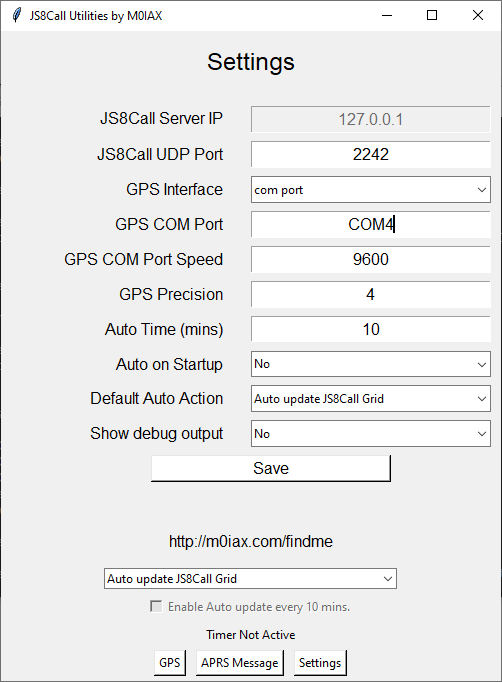Expand the bottom Auto update JS8Call Grid combobox
This screenshot has width=502, height=682.
tap(250, 579)
